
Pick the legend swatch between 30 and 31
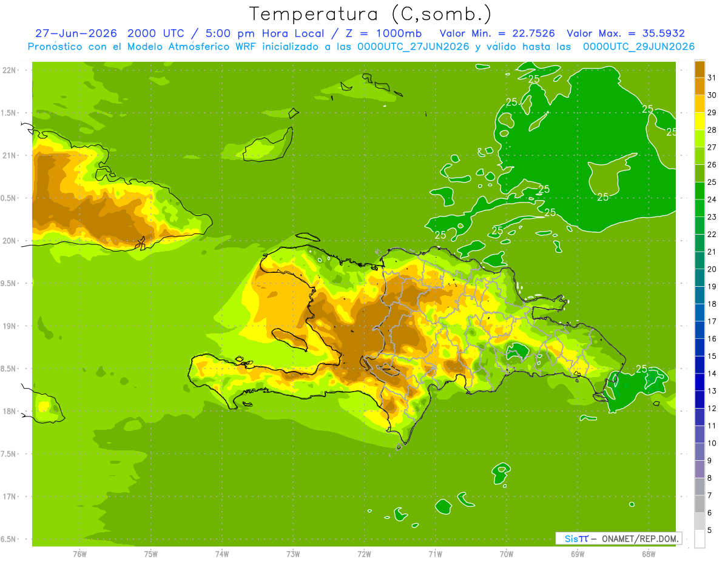(x=699, y=86)
